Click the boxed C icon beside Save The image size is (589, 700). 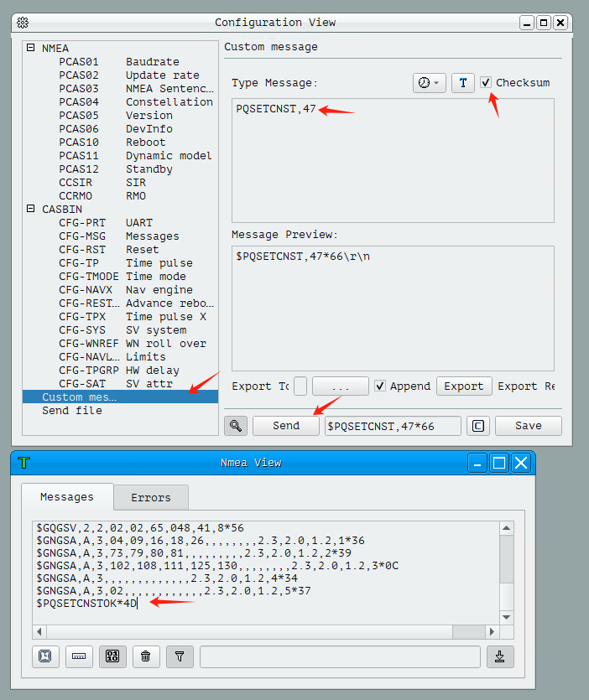[x=477, y=426]
